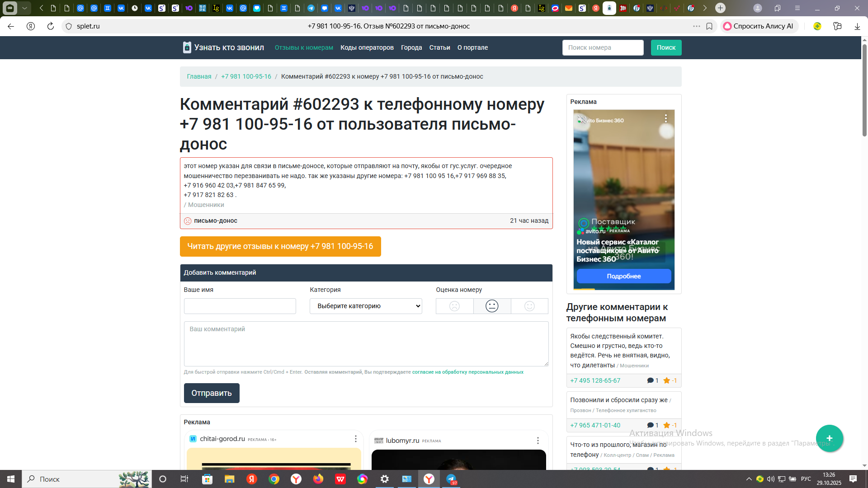Click the muted sound icon on Avito ad
Viewport: 868px width, 488px height.
tap(582, 120)
